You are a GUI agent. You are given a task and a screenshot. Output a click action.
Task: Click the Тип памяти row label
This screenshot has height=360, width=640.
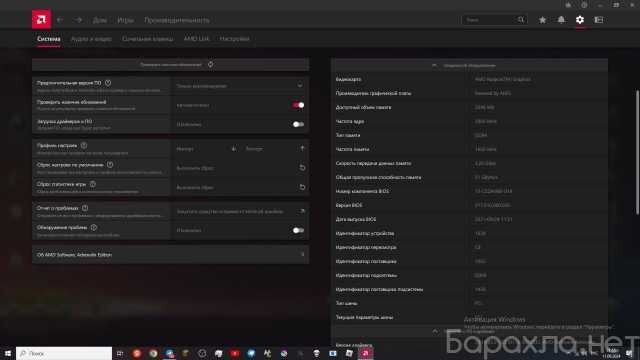tap(348, 135)
